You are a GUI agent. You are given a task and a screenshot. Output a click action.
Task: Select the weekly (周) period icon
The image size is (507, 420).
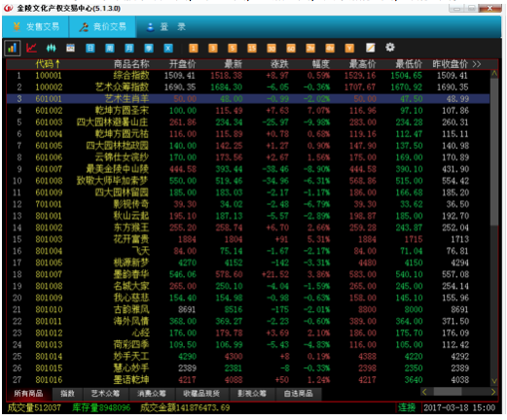(x=110, y=48)
